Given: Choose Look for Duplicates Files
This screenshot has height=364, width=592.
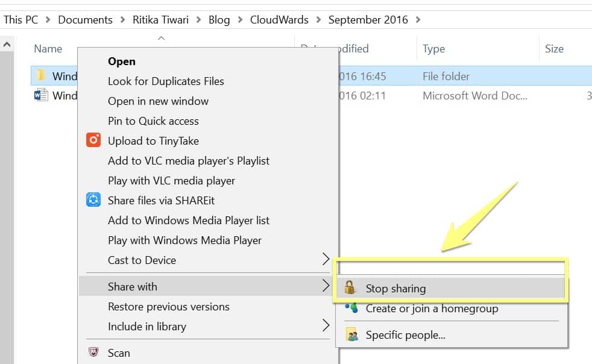Looking at the screenshot, I should click(x=166, y=81).
